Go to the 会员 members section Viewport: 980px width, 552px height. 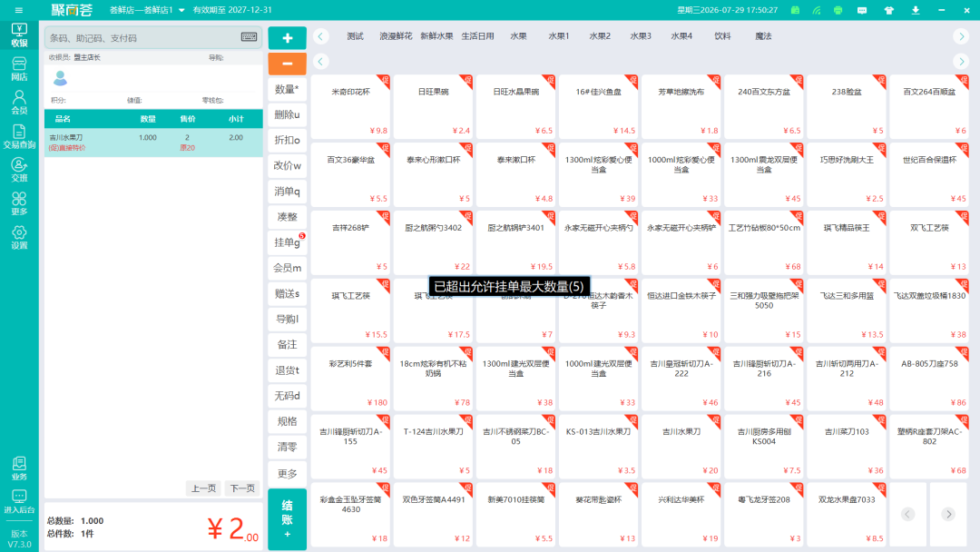[x=19, y=102]
